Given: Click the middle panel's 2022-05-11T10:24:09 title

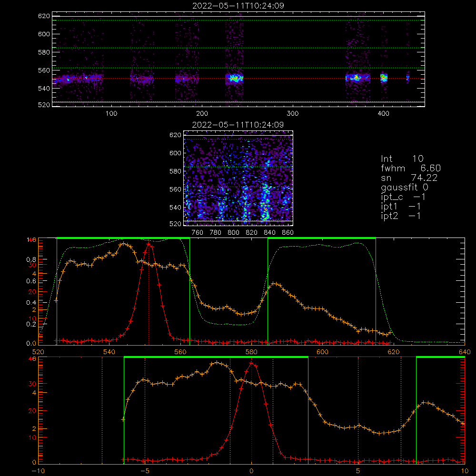Looking at the screenshot, I should tap(238, 125).
